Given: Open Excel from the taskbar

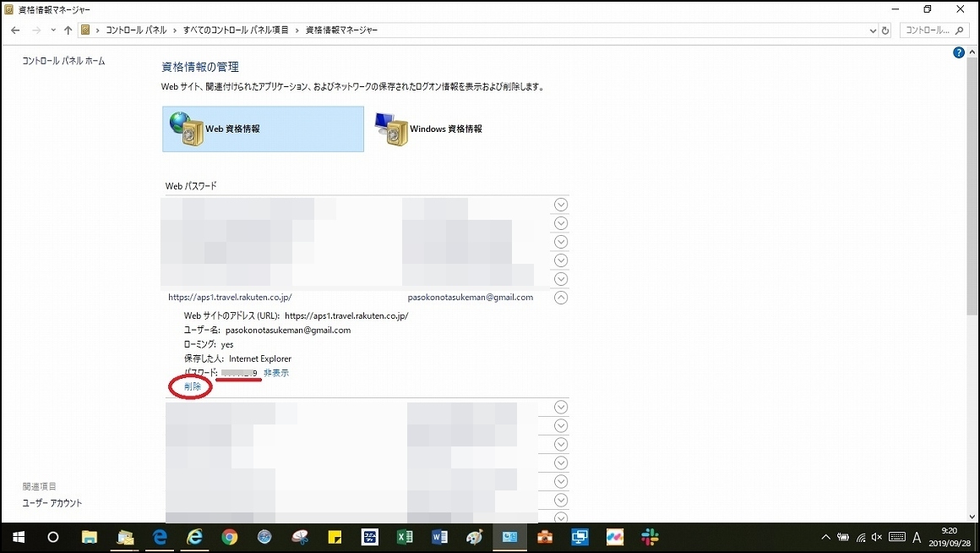Looking at the screenshot, I should pos(405,538).
